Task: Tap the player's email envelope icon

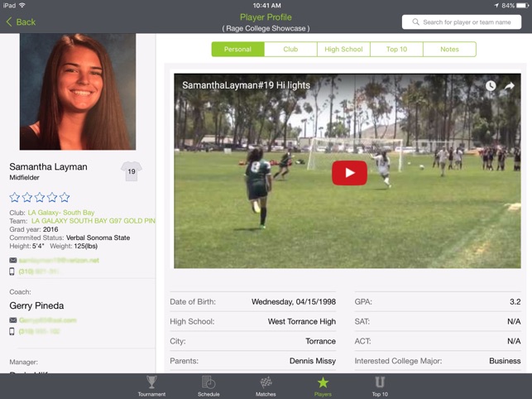Action: tap(13, 261)
